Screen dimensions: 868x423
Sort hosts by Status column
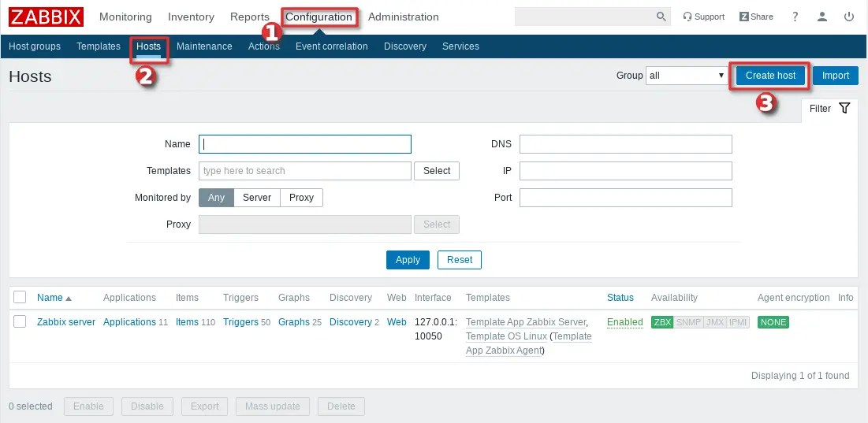pos(620,298)
